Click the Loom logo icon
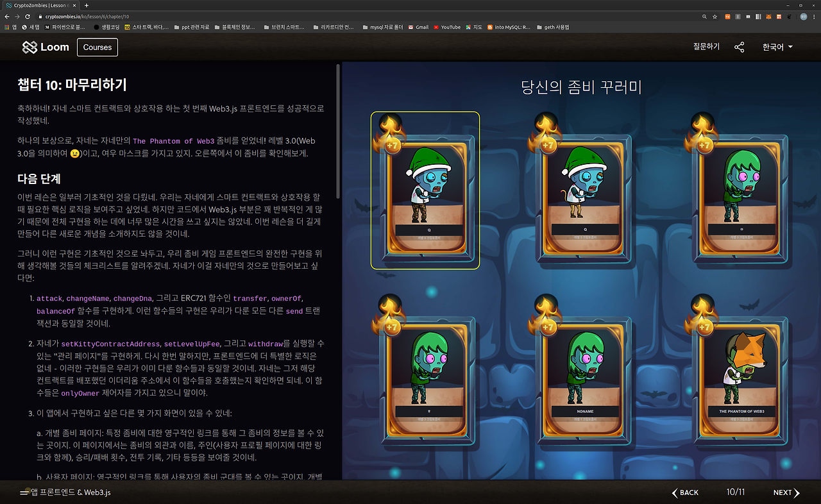The image size is (821, 504). (x=30, y=47)
